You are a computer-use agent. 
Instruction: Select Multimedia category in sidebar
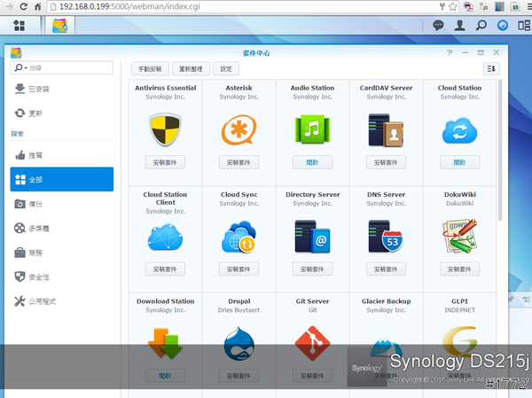tap(62, 228)
